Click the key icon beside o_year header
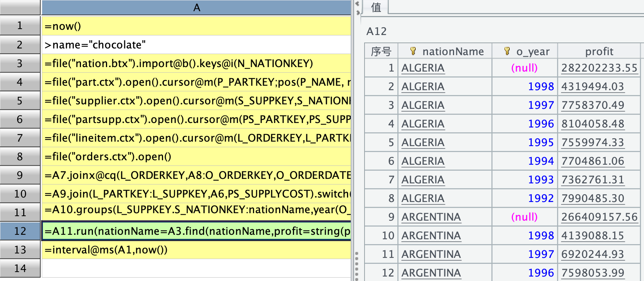The height and width of the screenshot is (281, 644). pos(507,51)
